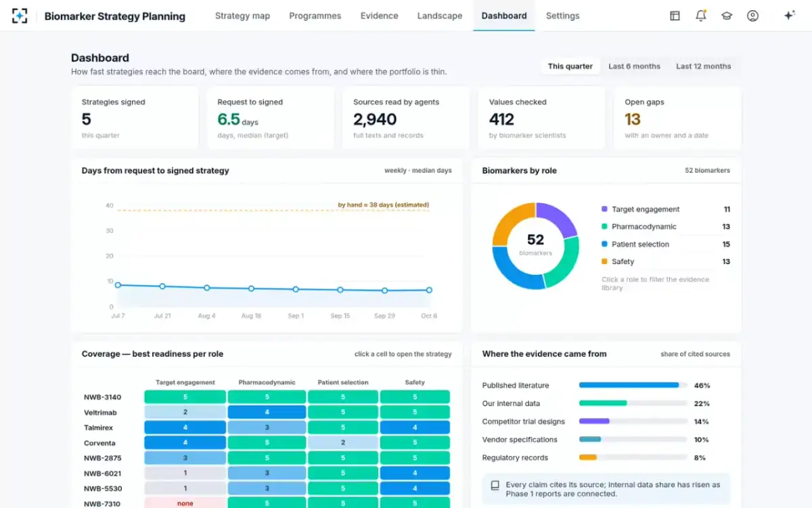Open NWB-2875 Target engagement cell
Viewport: 812px width, 508px height.
tap(185, 458)
